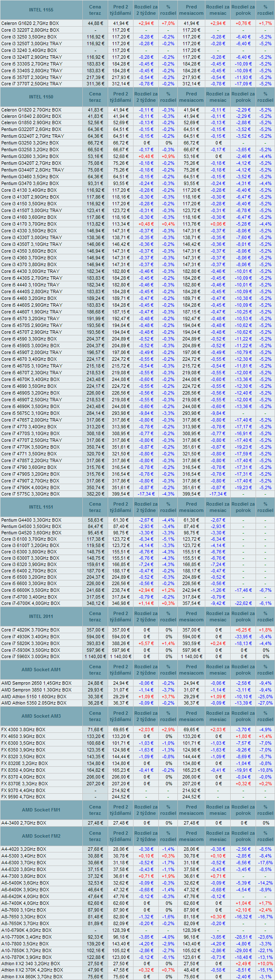Click the +6,25 € half-year difference for Core i7 4820K
This screenshot has width=275, height=980.
click(243, 630)
